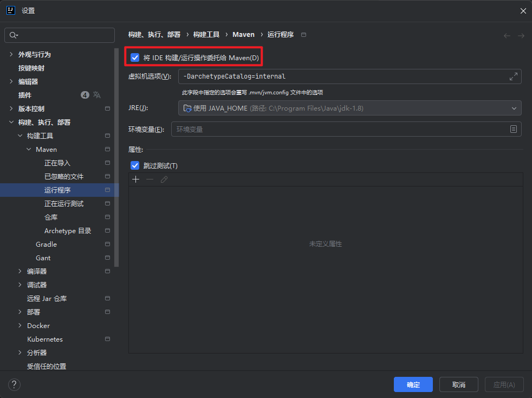Click the remove property minus icon
This screenshot has height=398, width=532.
click(x=150, y=179)
